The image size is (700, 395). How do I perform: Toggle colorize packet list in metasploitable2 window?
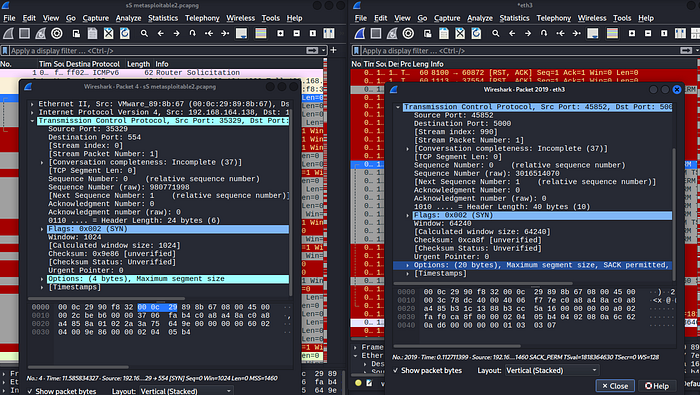pyautogui.click(x=261, y=33)
